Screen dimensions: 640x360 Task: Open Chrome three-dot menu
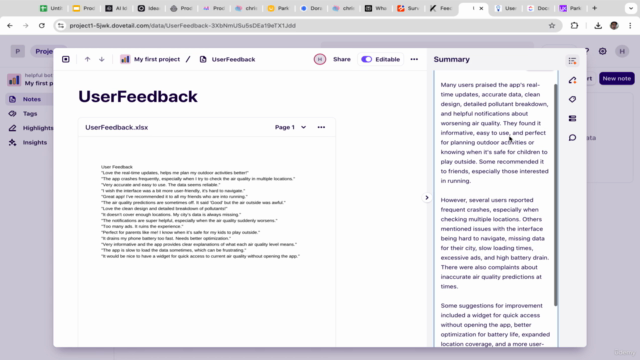point(630,25)
